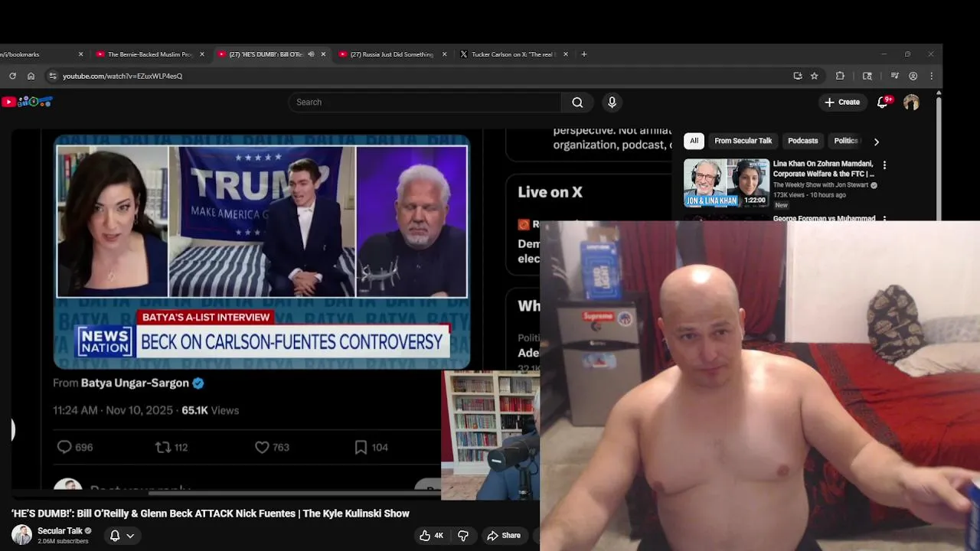Close the Tucker Carlson on X tab
Viewport: 980px width, 551px height.
click(x=566, y=54)
